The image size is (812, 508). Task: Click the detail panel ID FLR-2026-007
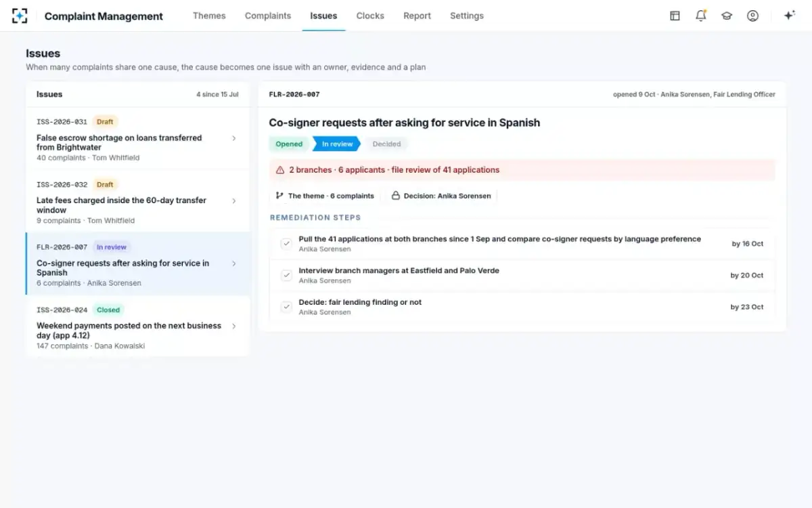pyautogui.click(x=294, y=95)
